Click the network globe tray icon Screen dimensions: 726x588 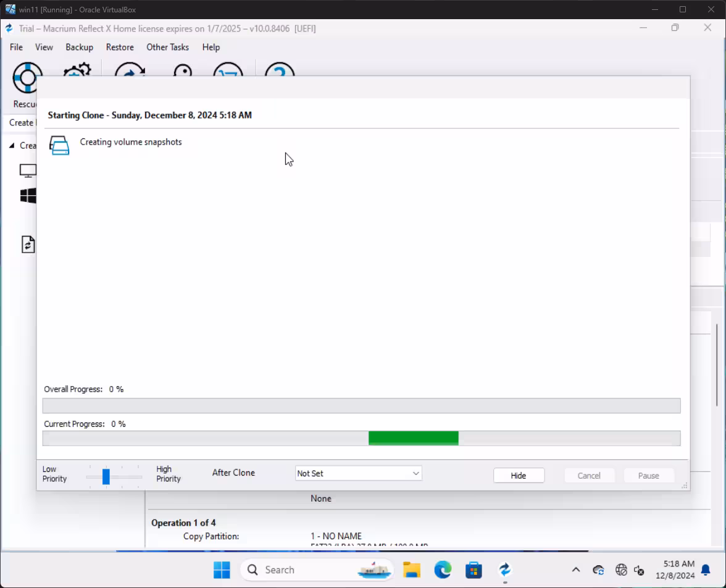tap(621, 570)
